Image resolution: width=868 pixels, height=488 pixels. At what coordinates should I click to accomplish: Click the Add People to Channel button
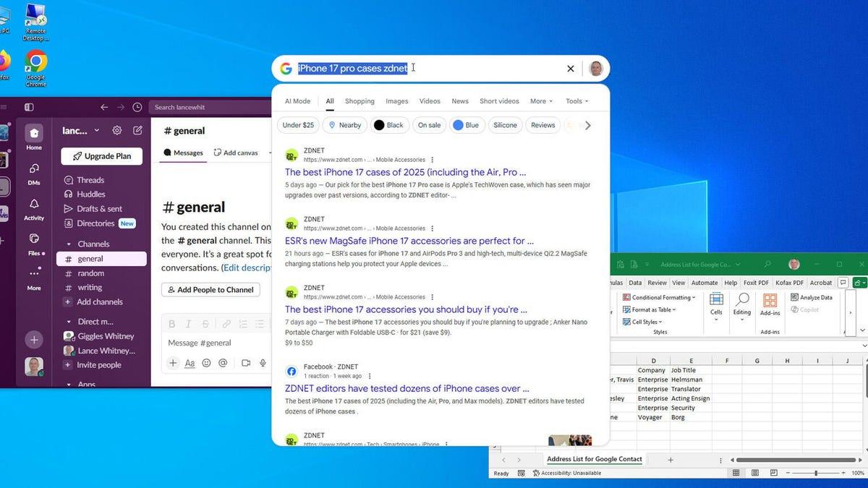tap(210, 290)
